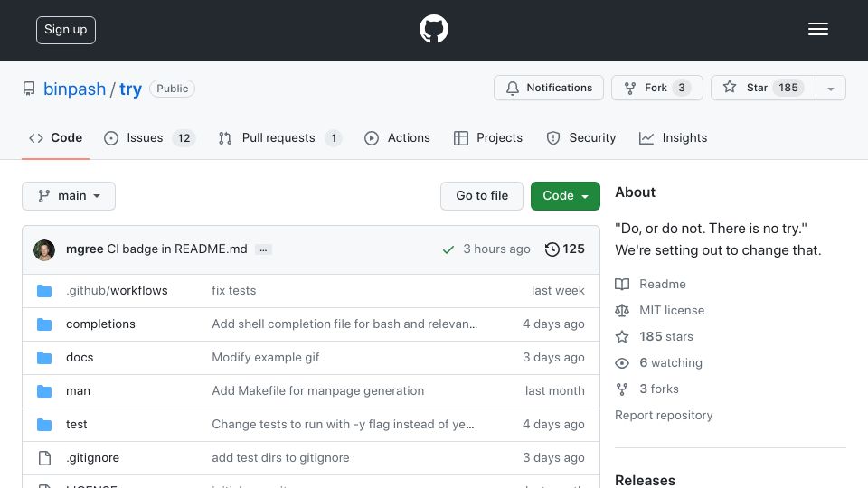Screen dimensions: 868x488
Task: Click the repository book icon beside binpash
Action: tap(29, 89)
